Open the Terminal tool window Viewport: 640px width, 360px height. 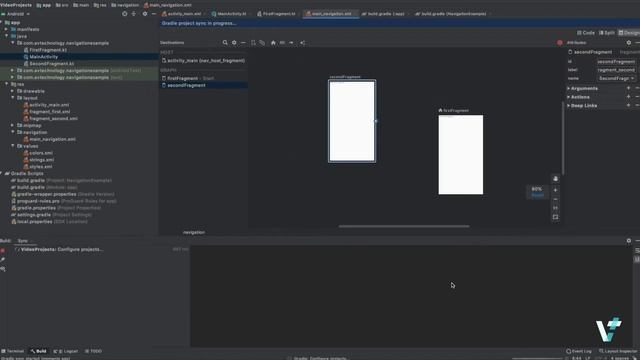click(13, 351)
